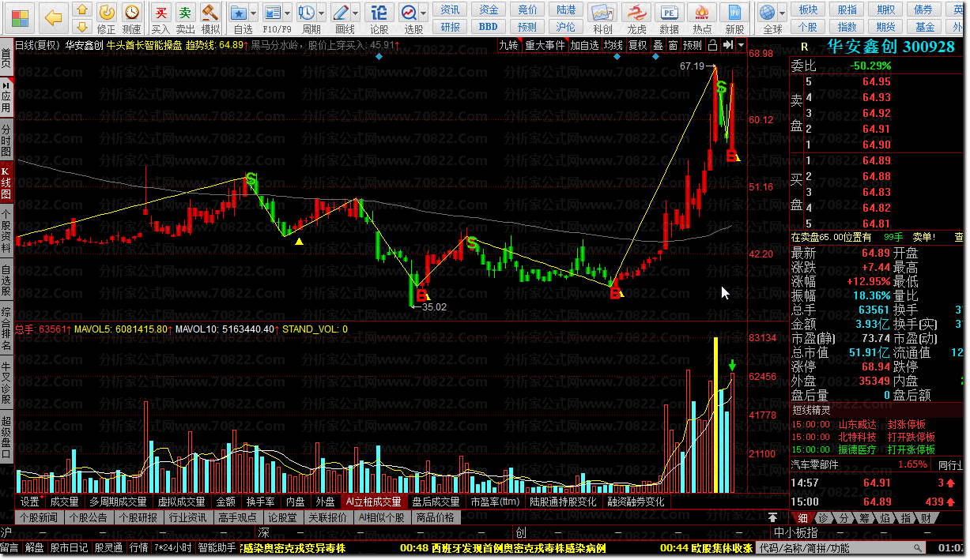Open the 融资融券变化 indicator tab

[x=636, y=502]
